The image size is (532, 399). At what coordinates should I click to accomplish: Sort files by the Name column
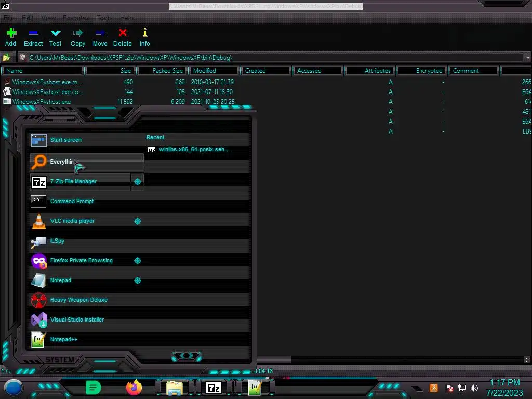[x=43, y=71]
